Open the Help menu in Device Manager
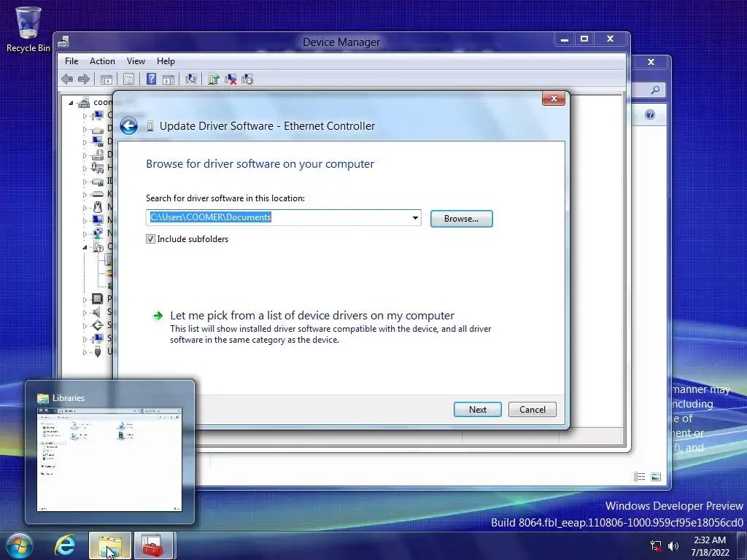747x560 pixels. coord(166,61)
